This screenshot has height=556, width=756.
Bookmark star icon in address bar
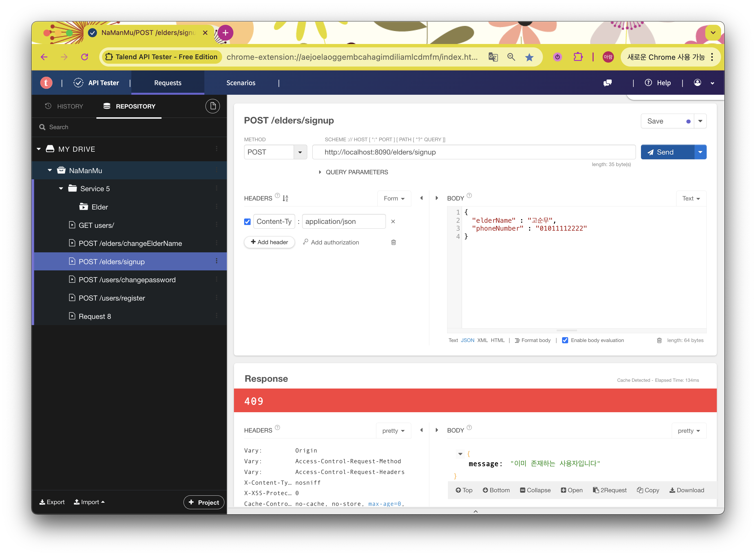coord(529,57)
